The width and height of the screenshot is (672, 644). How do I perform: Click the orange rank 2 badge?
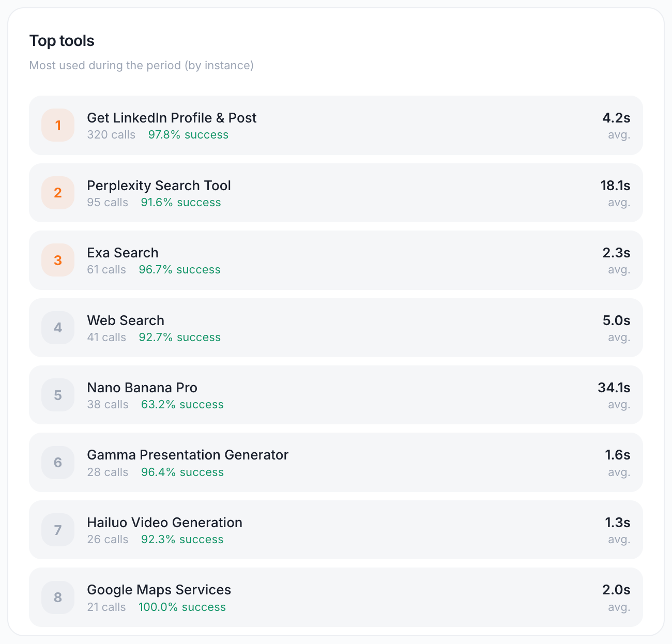tap(58, 193)
